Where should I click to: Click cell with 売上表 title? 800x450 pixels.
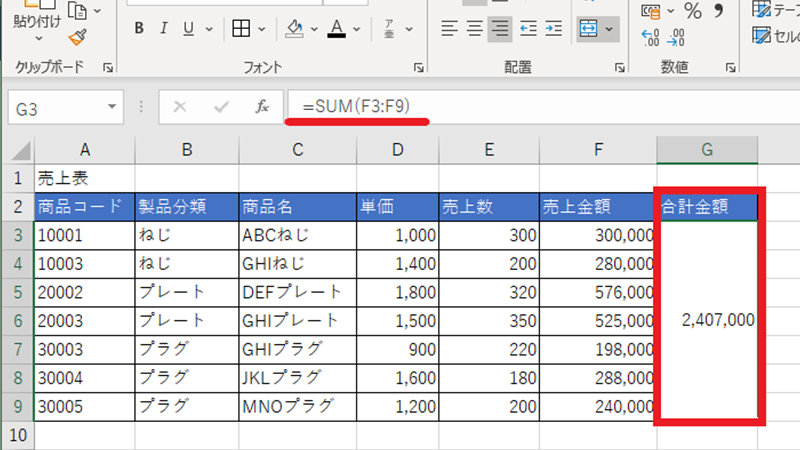pyautogui.click(x=85, y=178)
